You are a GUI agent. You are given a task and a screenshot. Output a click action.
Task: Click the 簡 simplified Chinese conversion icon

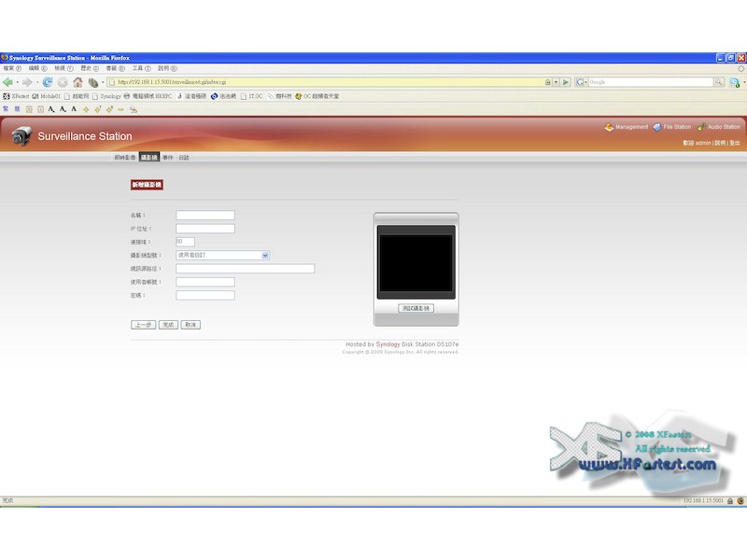[17, 109]
